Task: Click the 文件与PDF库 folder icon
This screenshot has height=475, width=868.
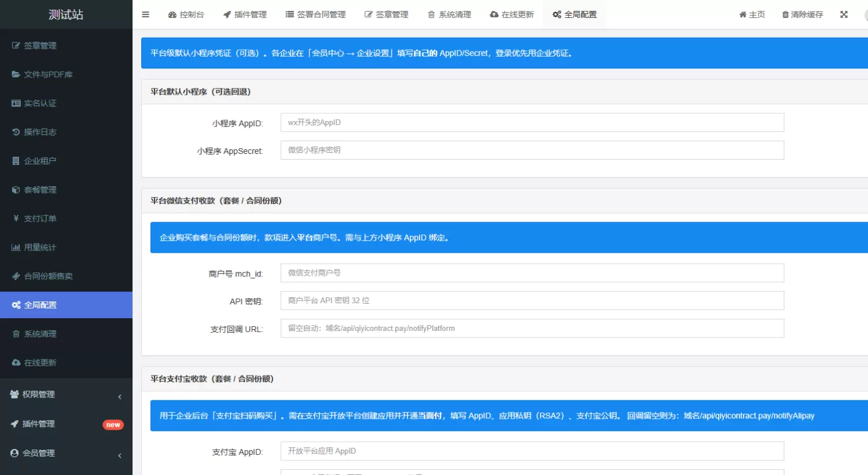Action: tap(16, 75)
